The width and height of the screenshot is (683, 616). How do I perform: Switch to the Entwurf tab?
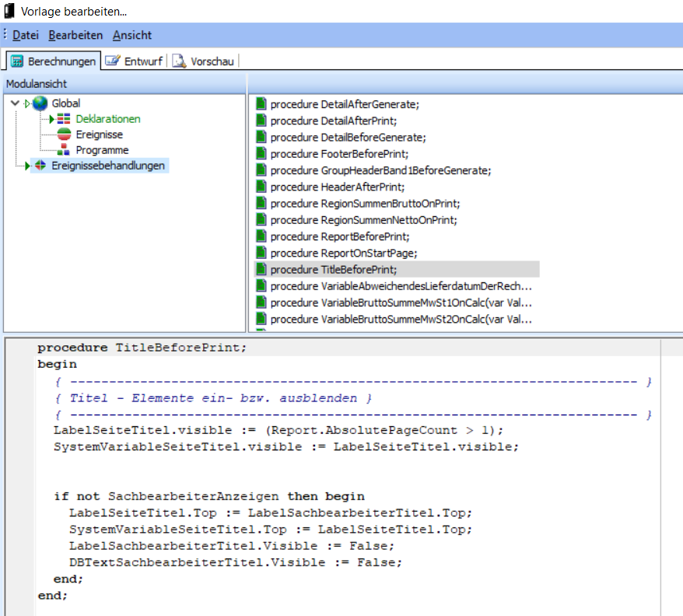click(134, 61)
